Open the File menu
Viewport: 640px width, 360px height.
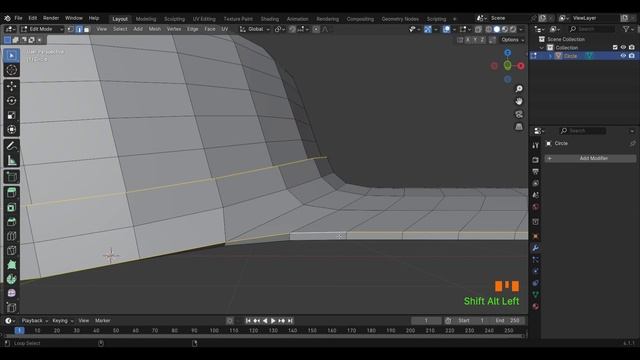pyautogui.click(x=18, y=18)
